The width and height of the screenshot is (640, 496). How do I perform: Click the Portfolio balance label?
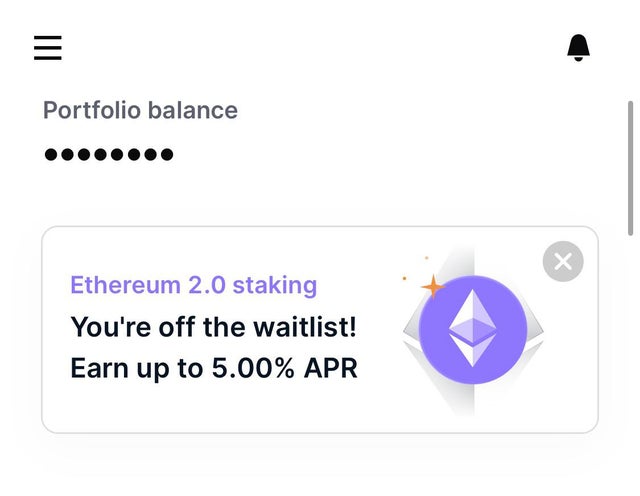coord(140,110)
